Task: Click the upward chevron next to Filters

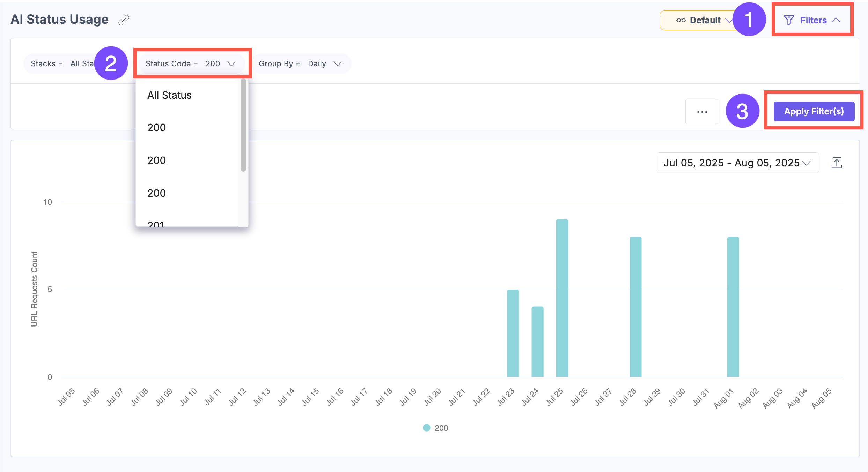Action: point(837,20)
